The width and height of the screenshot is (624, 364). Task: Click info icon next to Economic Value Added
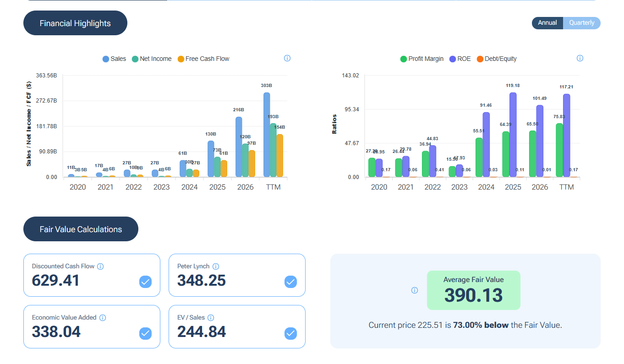point(103,318)
